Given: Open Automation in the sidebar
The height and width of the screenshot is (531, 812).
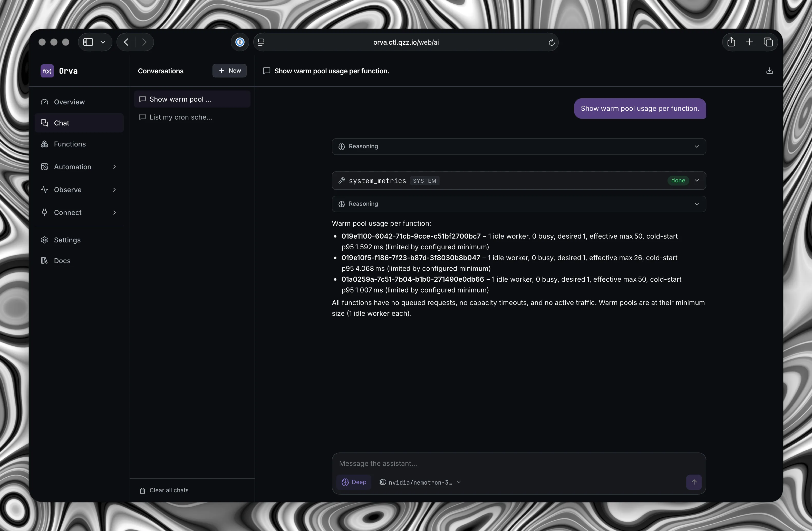Looking at the screenshot, I should pos(79,167).
